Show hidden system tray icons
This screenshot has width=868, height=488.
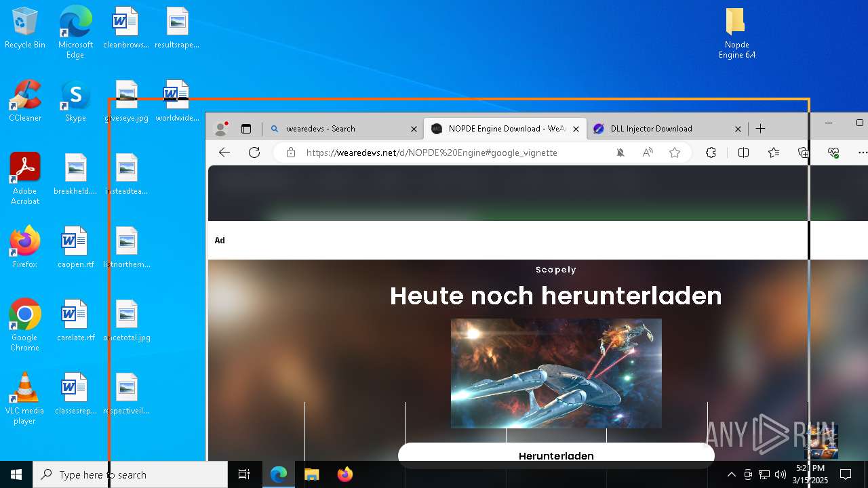731,474
